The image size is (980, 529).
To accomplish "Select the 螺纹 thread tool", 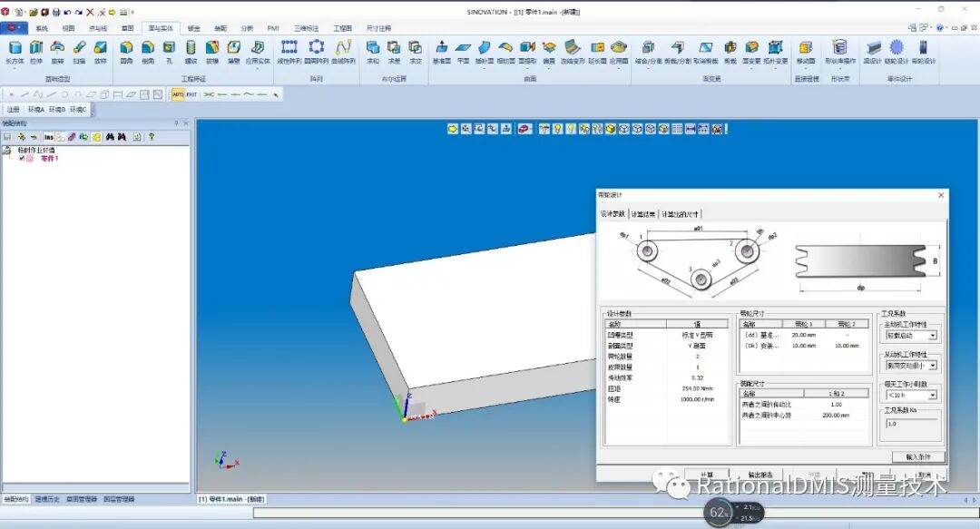I will click(x=191, y=52).
